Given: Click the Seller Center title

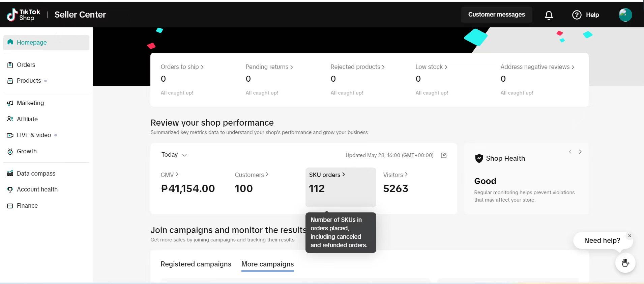Looking at the screenshot, I should pos(80,15).
